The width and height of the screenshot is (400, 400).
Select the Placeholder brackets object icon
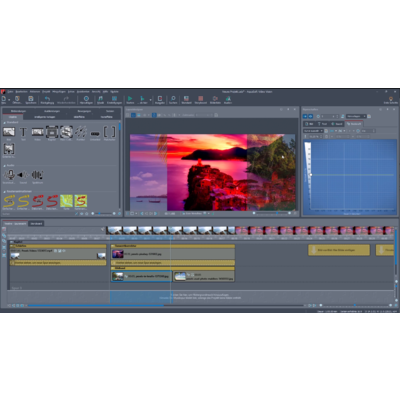tap(109, 132)
